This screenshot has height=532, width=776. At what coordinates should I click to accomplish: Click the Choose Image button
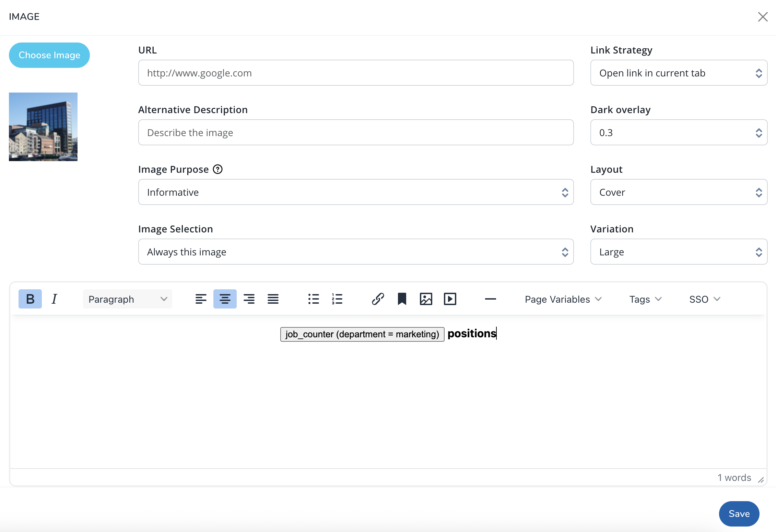pyautogui.click(x=49, y=55)
